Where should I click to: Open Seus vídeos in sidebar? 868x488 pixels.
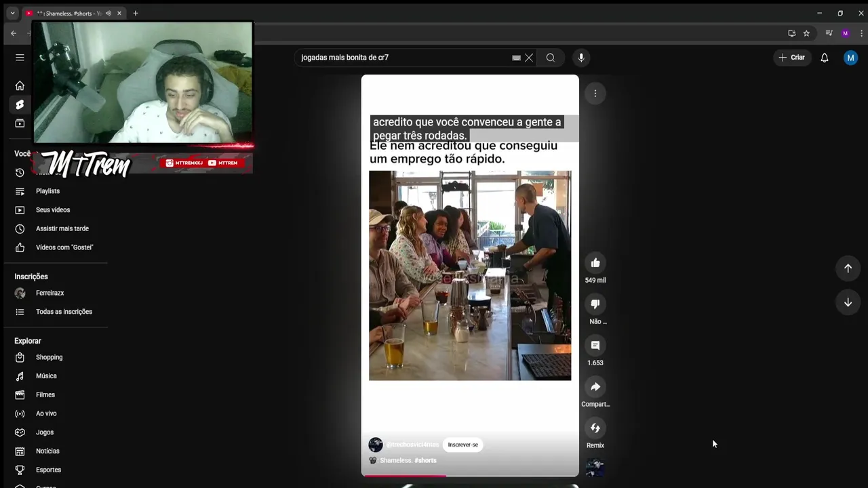[54, 210]
